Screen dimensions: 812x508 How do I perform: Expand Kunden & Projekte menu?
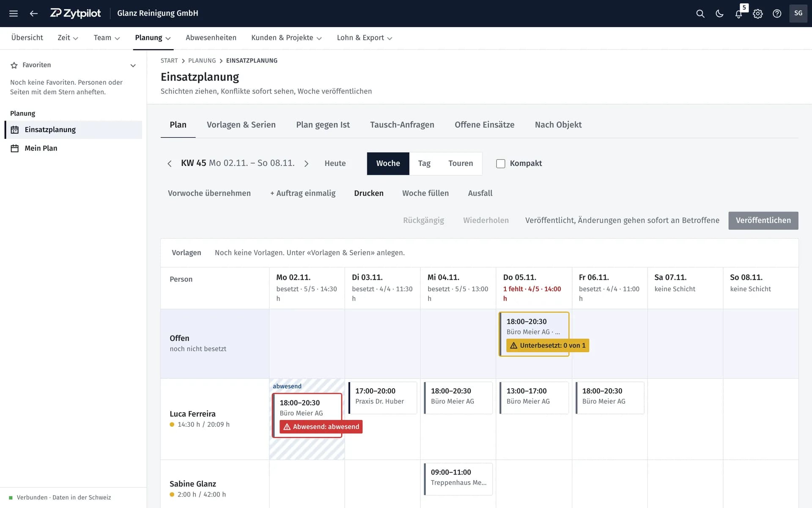tap(286, 38)
